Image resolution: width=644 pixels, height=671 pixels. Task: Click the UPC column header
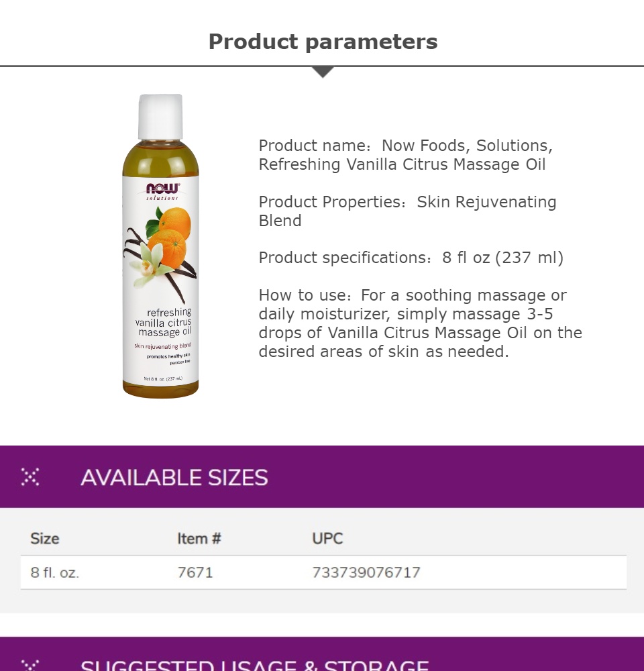pyautogui.click(x=327, y=538)
